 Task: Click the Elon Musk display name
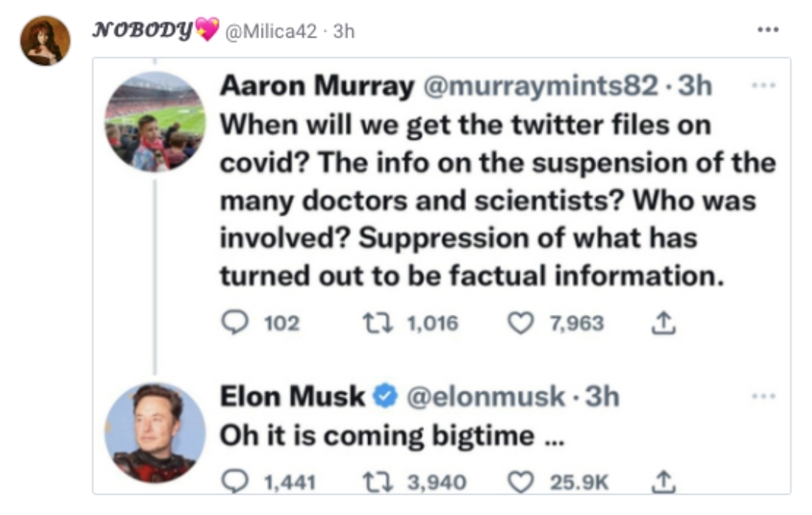(x=292, y=396)
